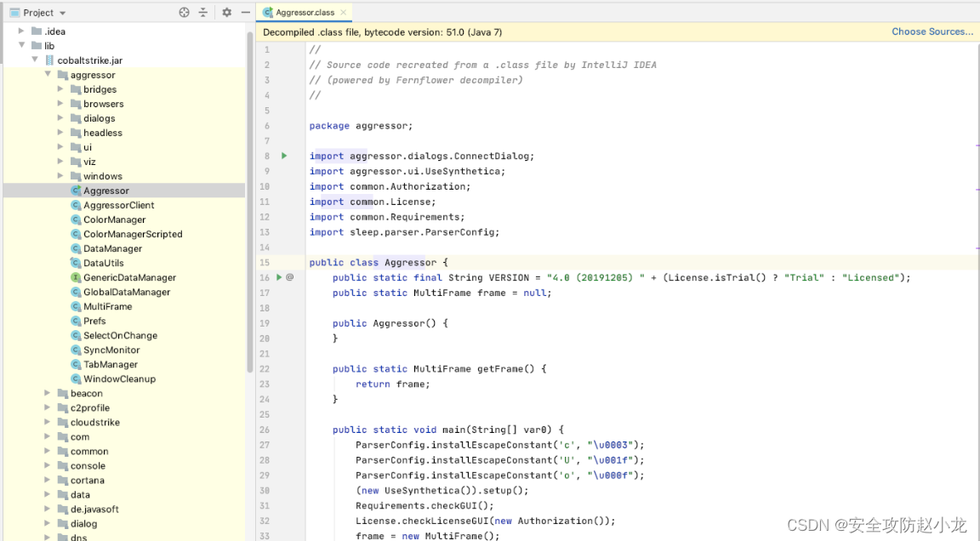The height and width of the screenshot is (541, 980).
Task: Click the collapse all icon in Project panel
Action: pyautogui.click(x=203, y=12)
